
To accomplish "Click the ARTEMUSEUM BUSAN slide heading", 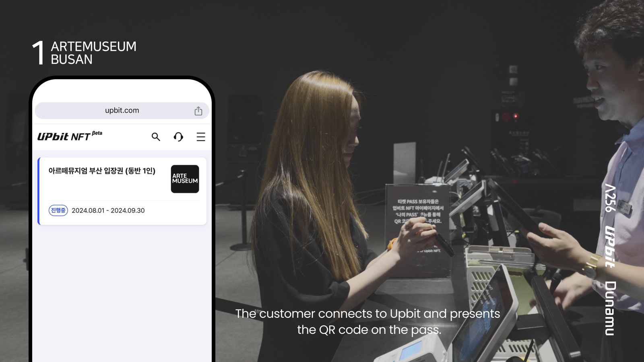I will pos(93,53).
